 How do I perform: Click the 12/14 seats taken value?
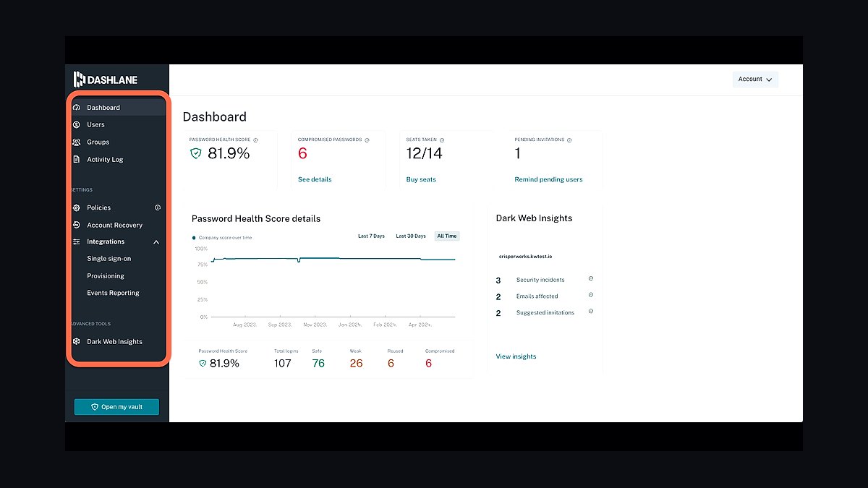click(x=424, y=153)
